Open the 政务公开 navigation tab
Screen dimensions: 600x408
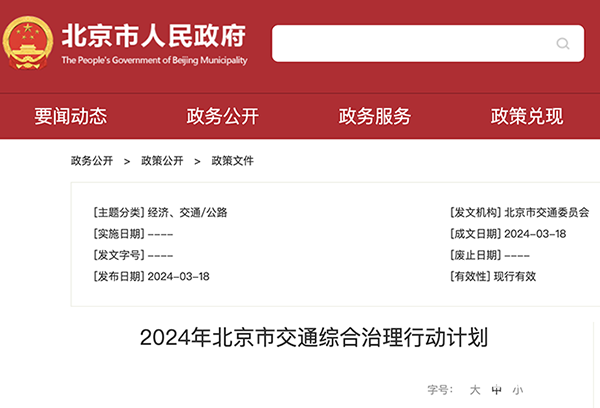[x=223, y=116]
